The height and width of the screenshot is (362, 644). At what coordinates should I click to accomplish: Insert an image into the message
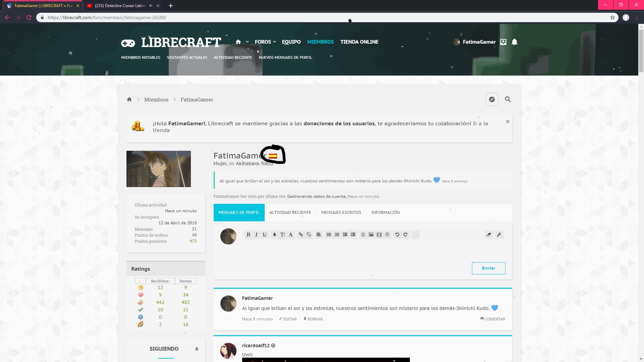pos(371,235)
